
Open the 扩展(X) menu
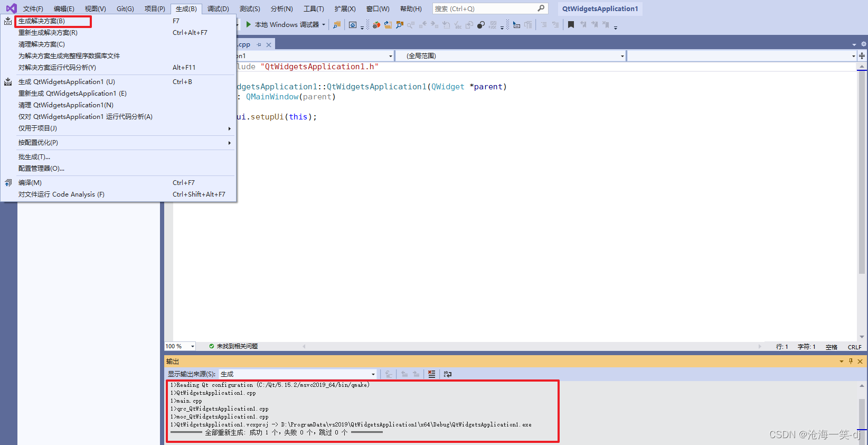pyautogui.click(x=345, y=8)
